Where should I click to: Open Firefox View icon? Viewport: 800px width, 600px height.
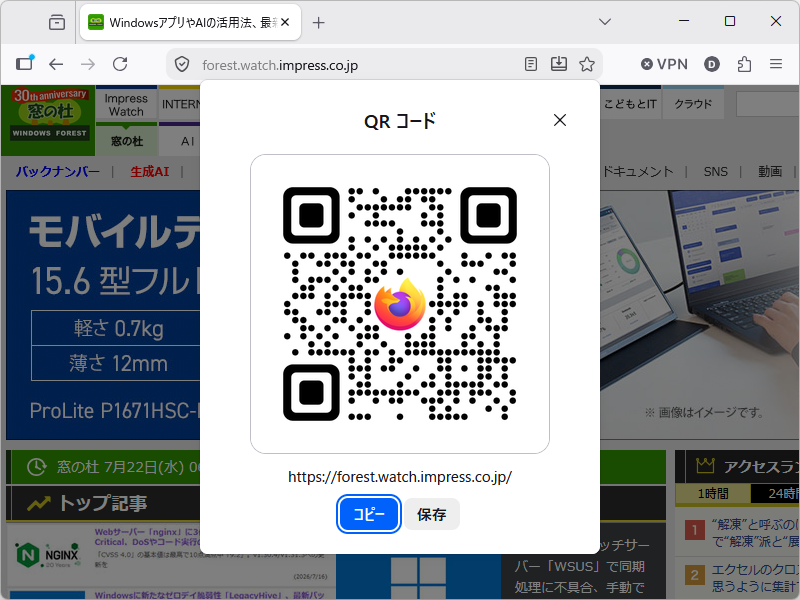pos(57,22)
